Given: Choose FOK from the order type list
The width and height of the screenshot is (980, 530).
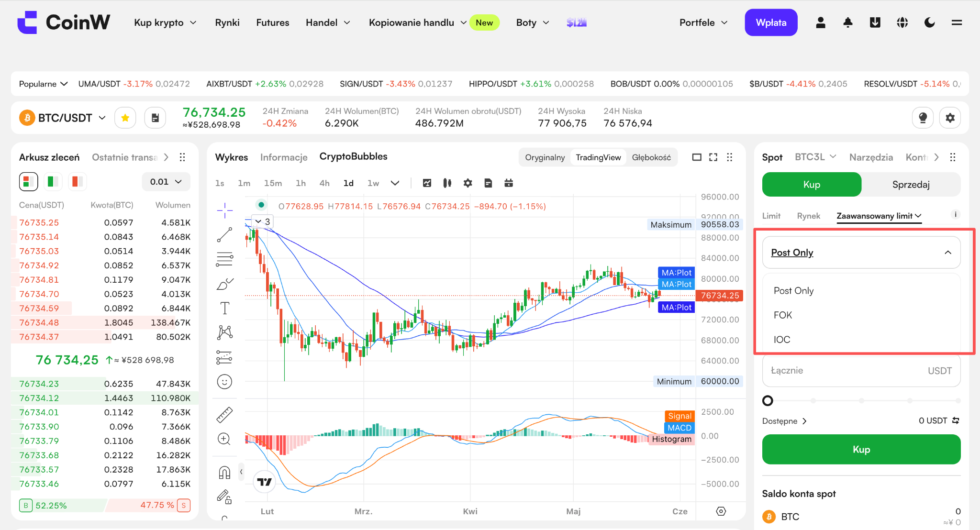Looking at the screenshot, I should (783, 315).
